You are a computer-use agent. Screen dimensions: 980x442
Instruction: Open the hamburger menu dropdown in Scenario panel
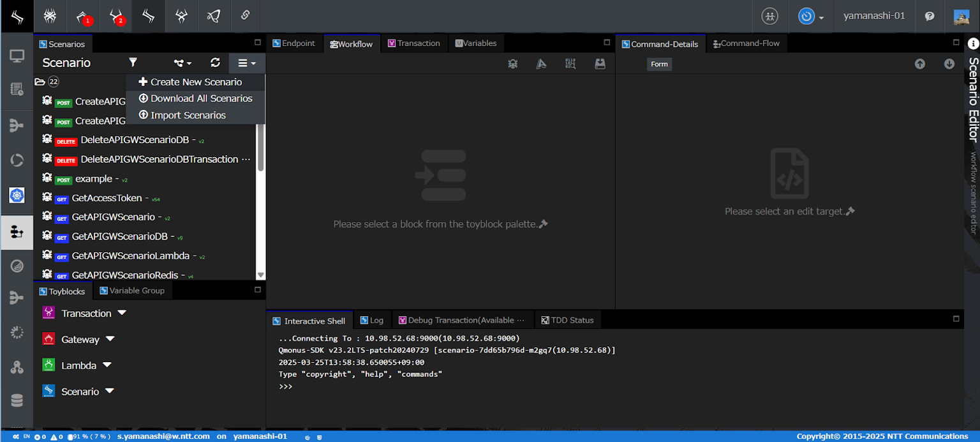[246, 63]
